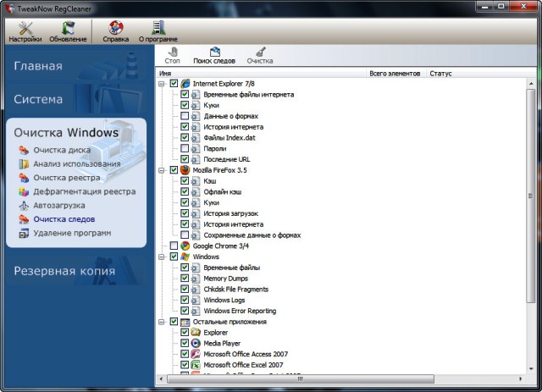Click the Explorer folder icon
542x392 pixels.
[196, 333]
